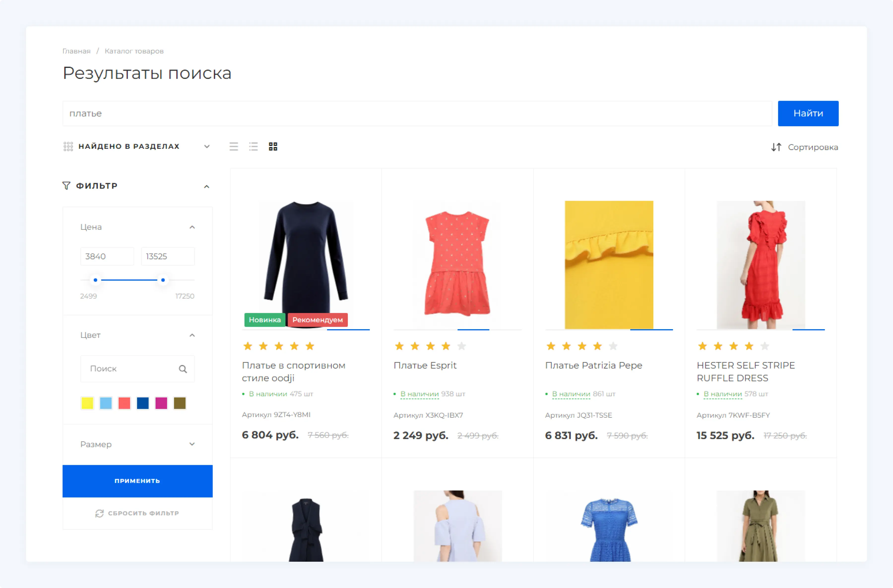Viewport: 893px width, 588px height.
Task: Switch to the wide list view icon
Action: 234,146
